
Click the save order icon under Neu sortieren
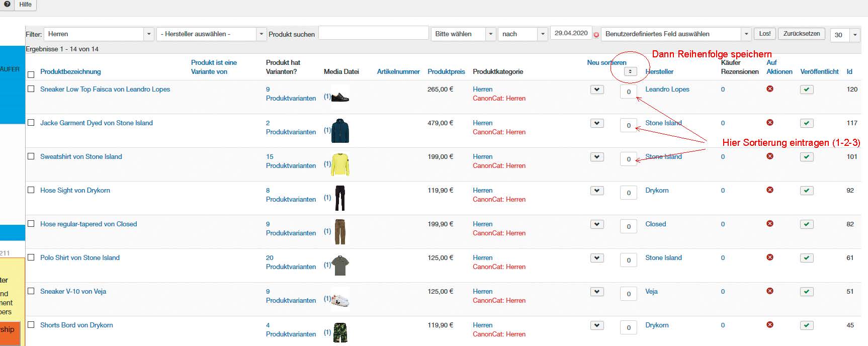point(630,71)
